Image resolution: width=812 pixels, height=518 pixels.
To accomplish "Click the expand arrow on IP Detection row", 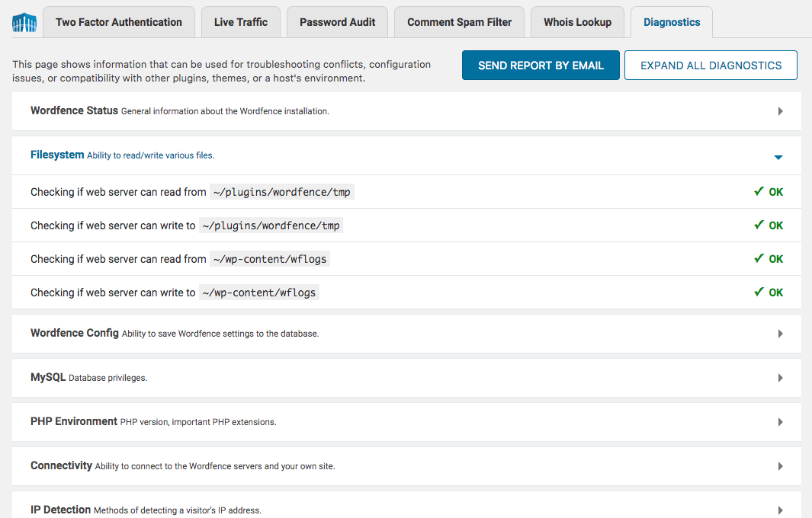I will point(779,509).
